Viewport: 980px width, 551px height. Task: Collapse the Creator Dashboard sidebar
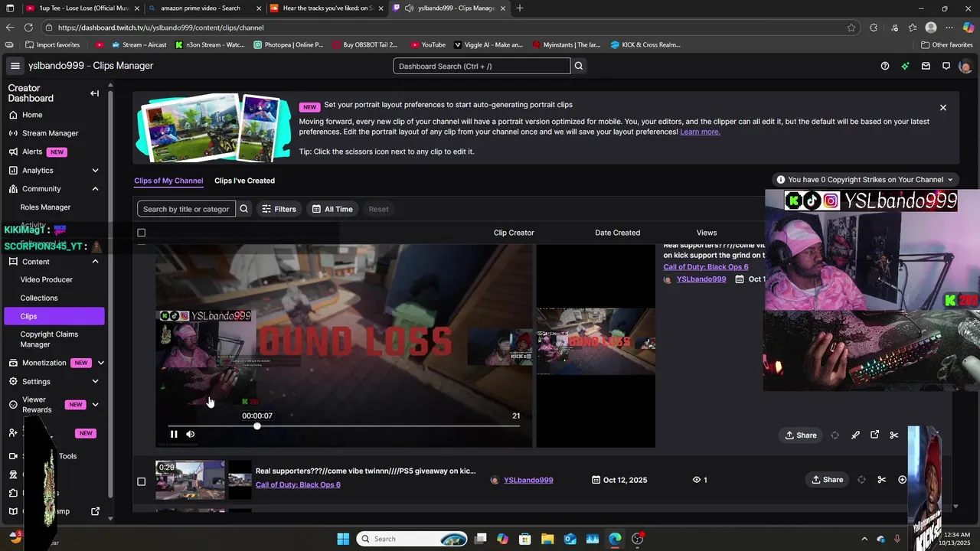(94, 93)
